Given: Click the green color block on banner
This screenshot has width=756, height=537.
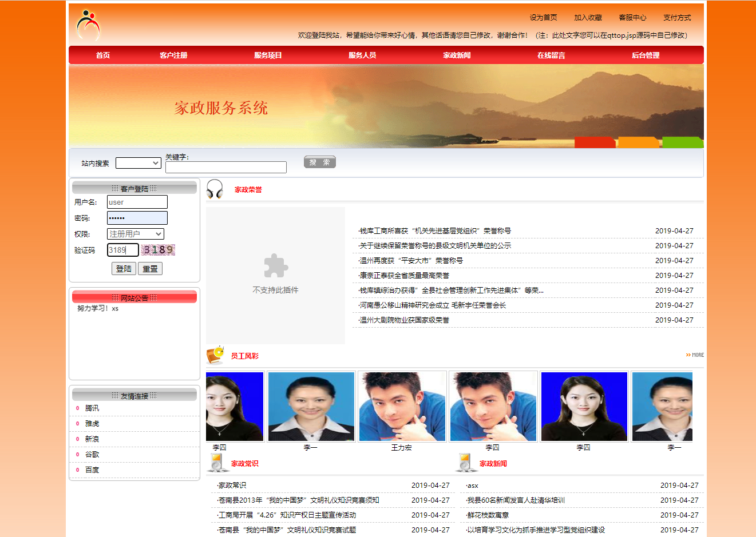Looking at the screenshot, I should [682, 142].
